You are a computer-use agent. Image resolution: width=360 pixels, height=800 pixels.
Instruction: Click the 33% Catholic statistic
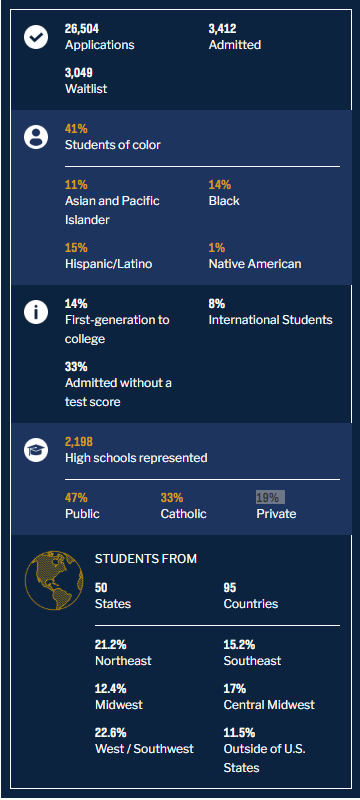point(184,506)
